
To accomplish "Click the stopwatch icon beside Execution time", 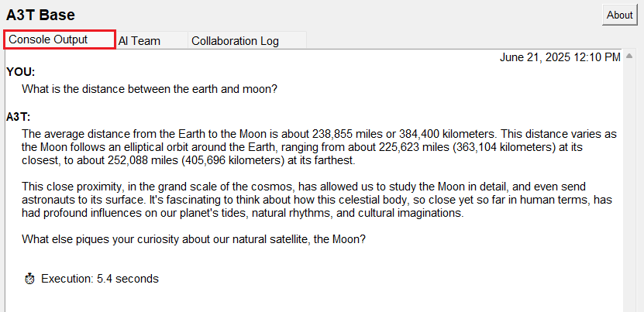I will 29,279.
